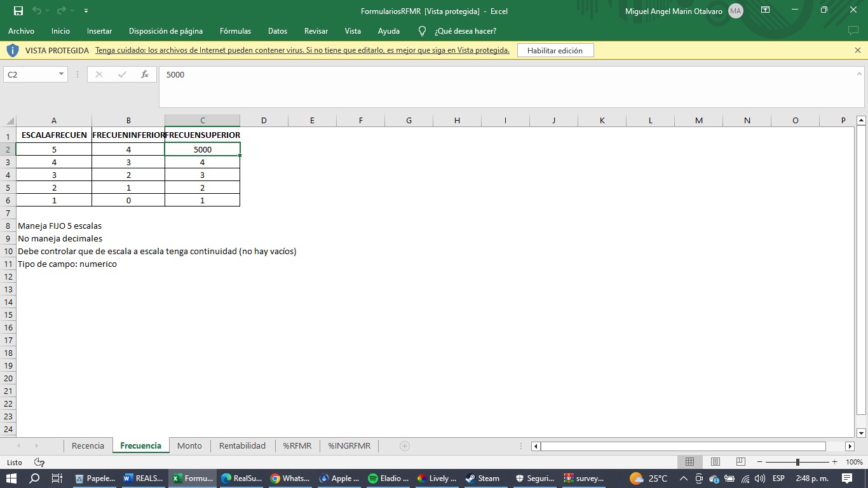Screen dimensions: 868x488
Task: Click the Habilitar edición button
Action: [555, 50]
